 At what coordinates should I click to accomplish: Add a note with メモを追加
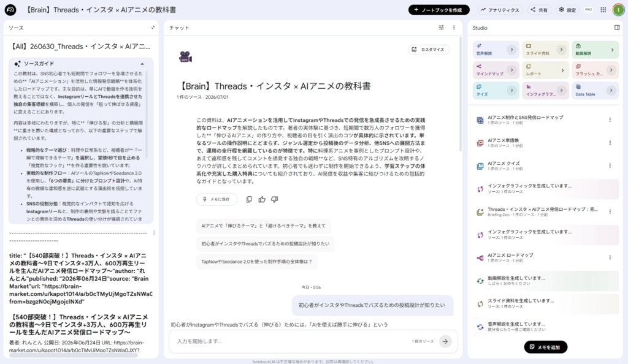point(545,347)
